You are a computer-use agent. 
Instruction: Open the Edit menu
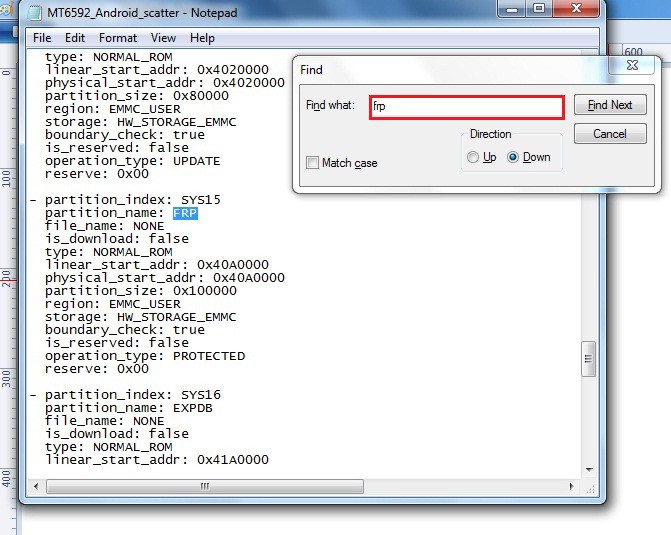tap(75, 38)
